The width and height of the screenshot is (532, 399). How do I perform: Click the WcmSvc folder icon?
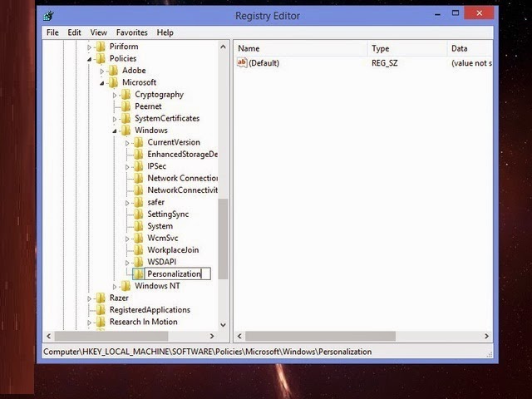coord(138,238)
